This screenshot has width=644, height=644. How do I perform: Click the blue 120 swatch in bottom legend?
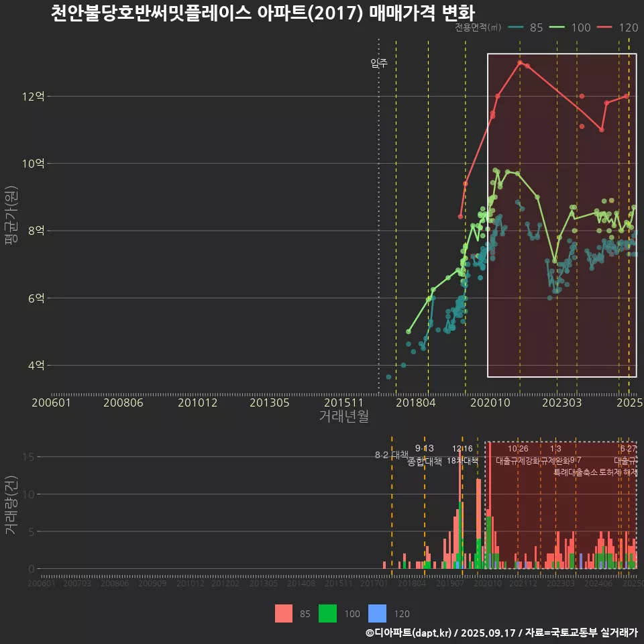[378, 614]
